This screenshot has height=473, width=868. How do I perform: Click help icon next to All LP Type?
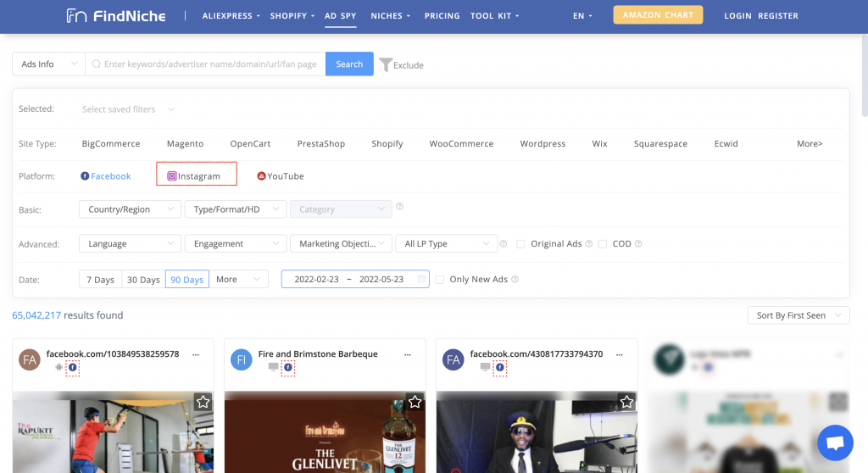[504, 243]
